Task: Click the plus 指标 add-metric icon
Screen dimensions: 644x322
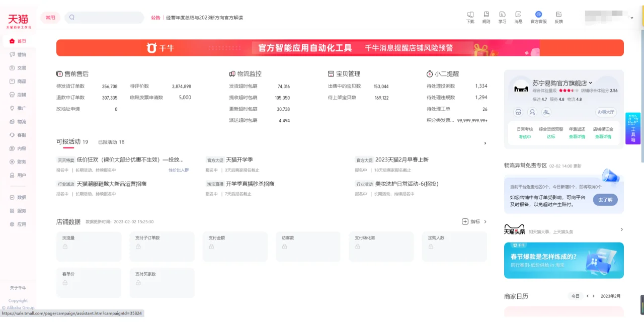Action: pyautogui.click(x=465, y=221)
